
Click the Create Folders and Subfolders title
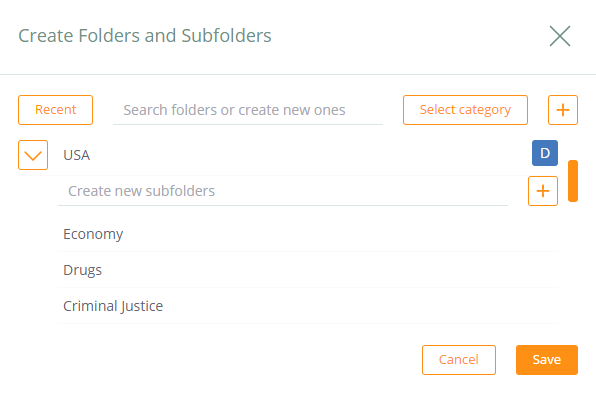click(145, 36)
